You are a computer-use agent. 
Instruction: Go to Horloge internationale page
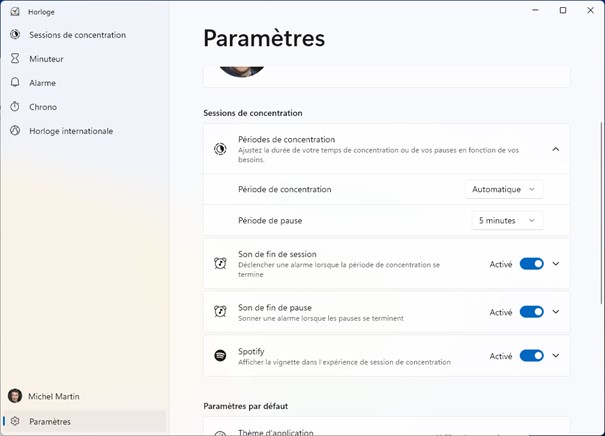pyautogui.click(x=70, y=131)
